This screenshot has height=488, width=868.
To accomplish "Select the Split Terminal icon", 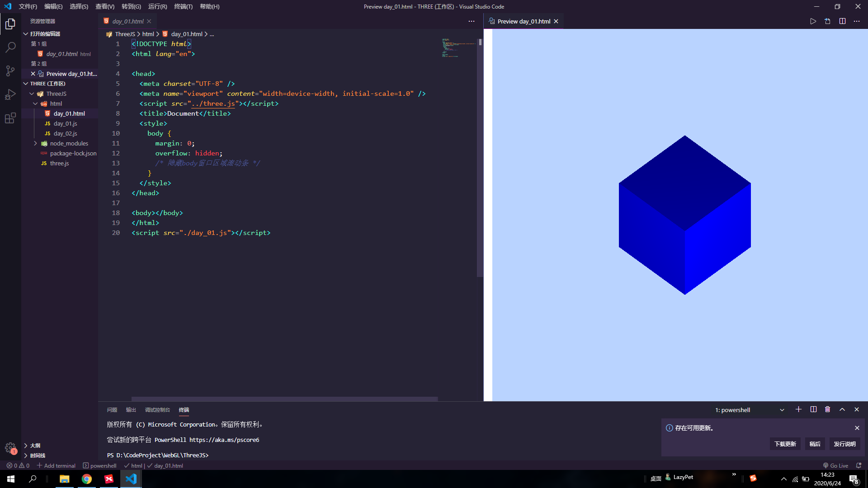I will click(813, 409).
